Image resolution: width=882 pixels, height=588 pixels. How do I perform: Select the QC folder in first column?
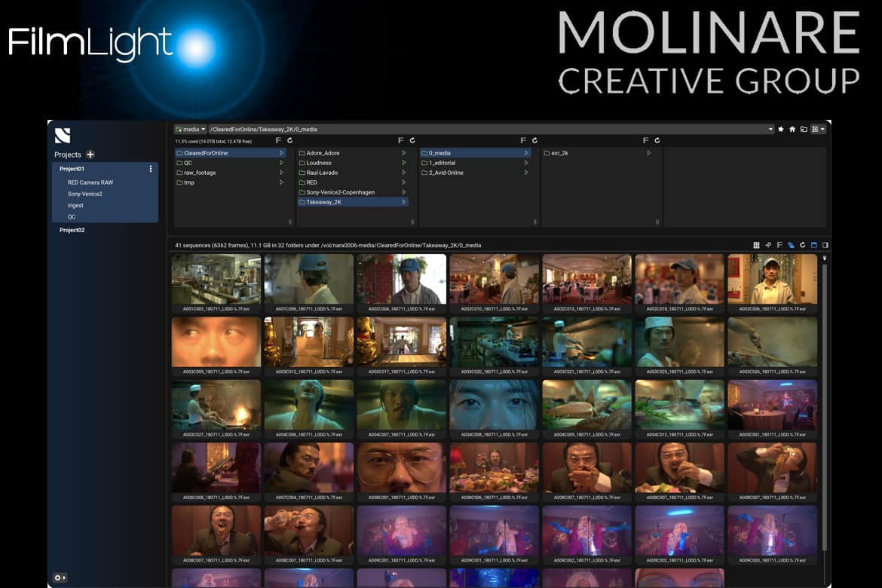[x=230, y=163]
